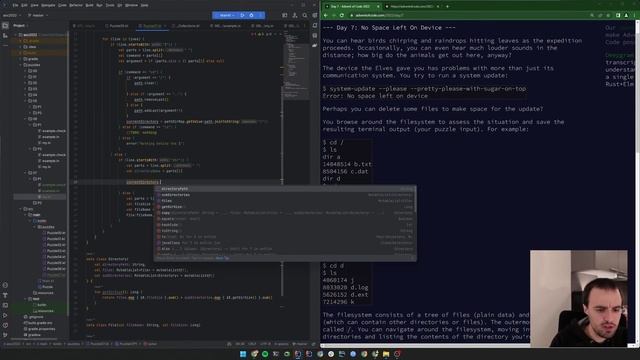Click the code-with-me add user icon
Viewport: 640px width, 360px height.
(295, 16)
